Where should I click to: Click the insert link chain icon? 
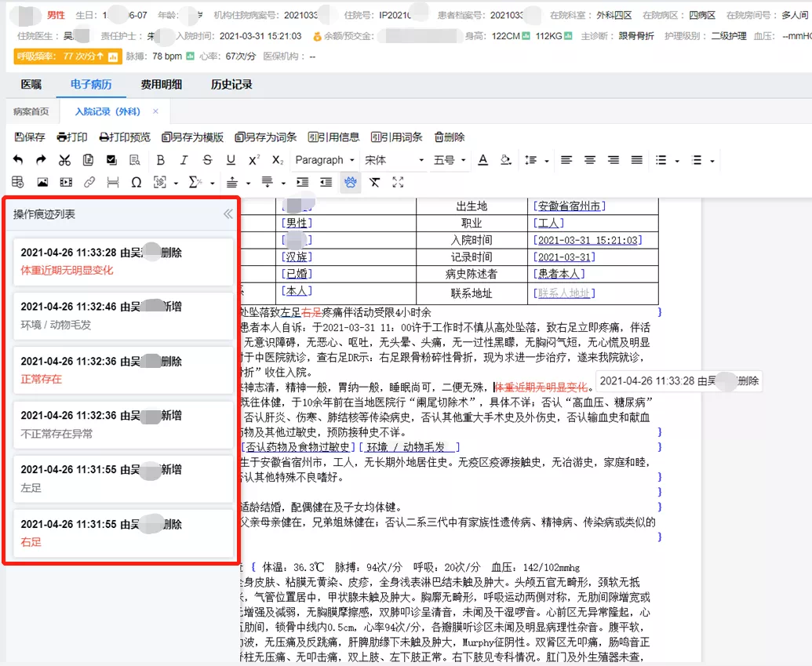89,183
